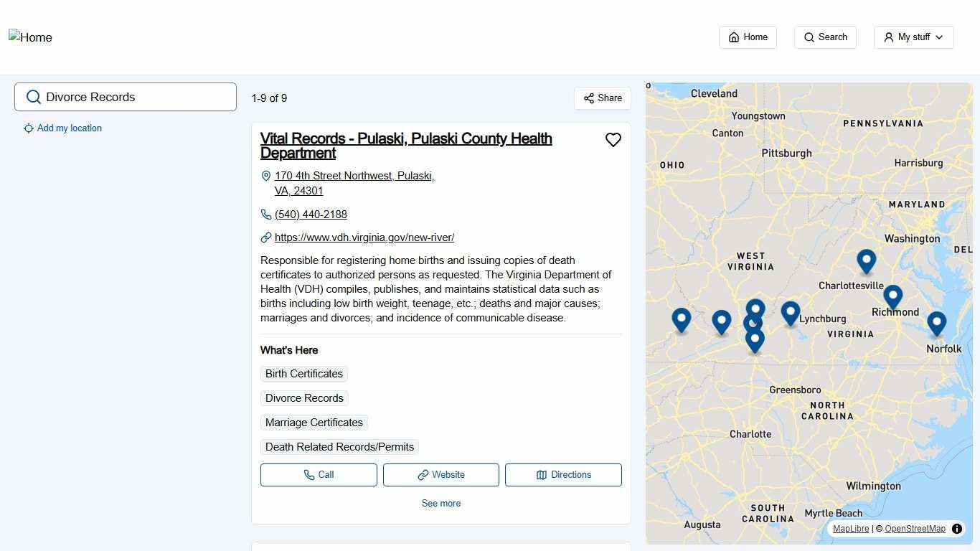Go to Home in the top navigation
980x551 pixels.
tap(748, 37)
